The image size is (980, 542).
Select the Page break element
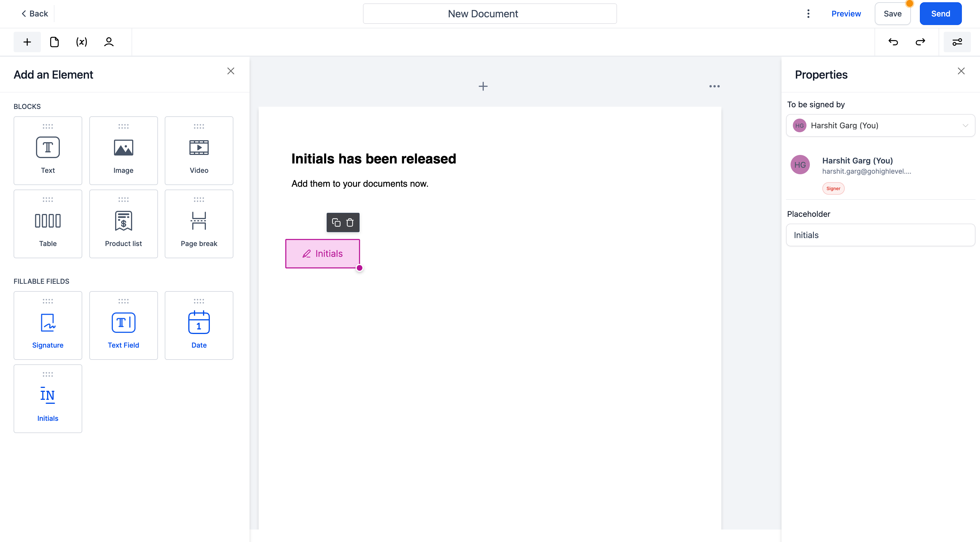(x=199, y=224)
